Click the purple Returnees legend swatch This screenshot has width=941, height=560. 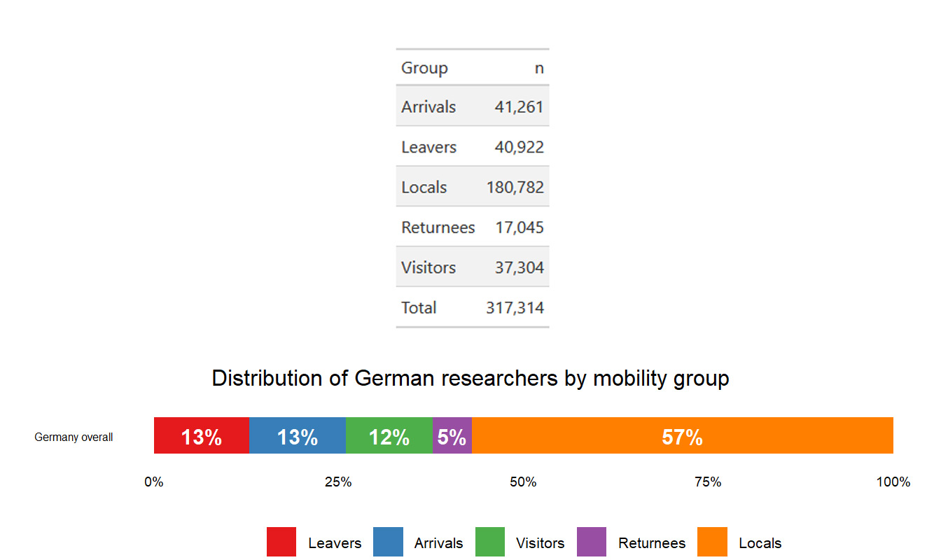click(x=592, y=542)
